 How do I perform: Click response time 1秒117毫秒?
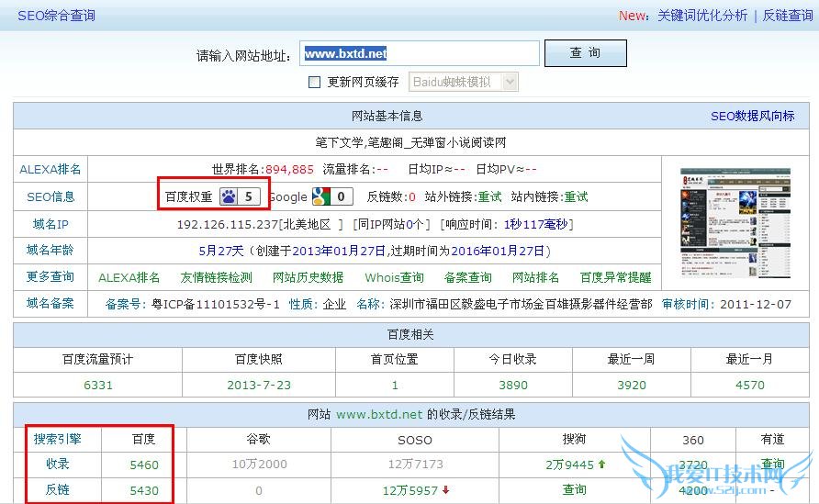(535, 224)
